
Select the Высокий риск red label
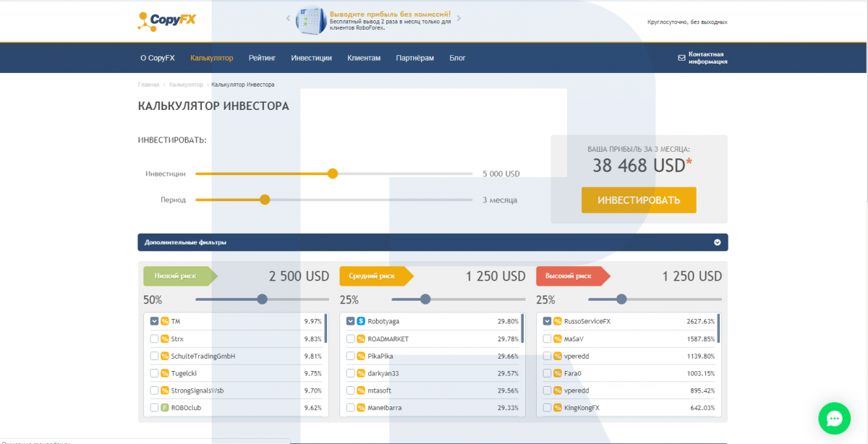click(x=574, y=276)
